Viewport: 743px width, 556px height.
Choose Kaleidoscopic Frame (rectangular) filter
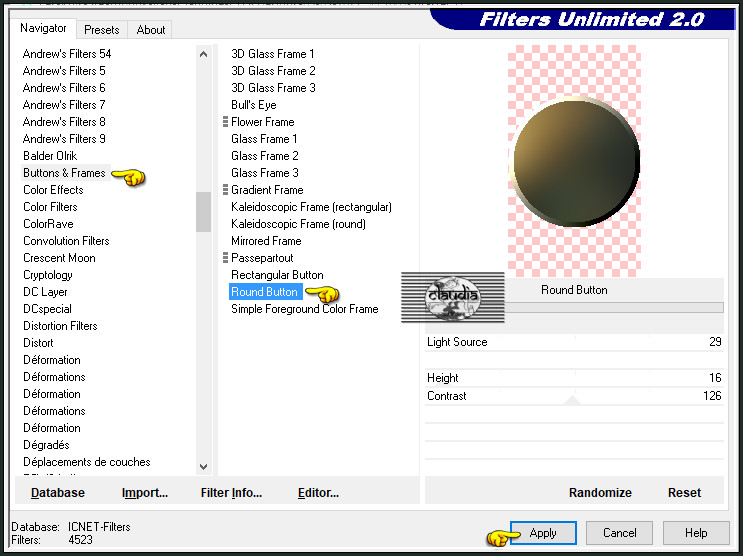(x=311, y=207)
